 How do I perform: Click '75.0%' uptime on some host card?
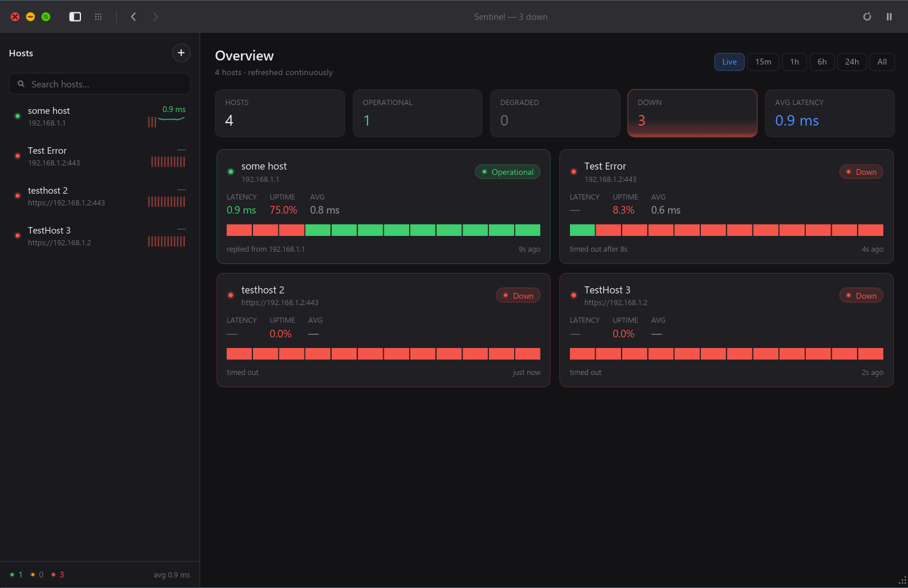283,210
